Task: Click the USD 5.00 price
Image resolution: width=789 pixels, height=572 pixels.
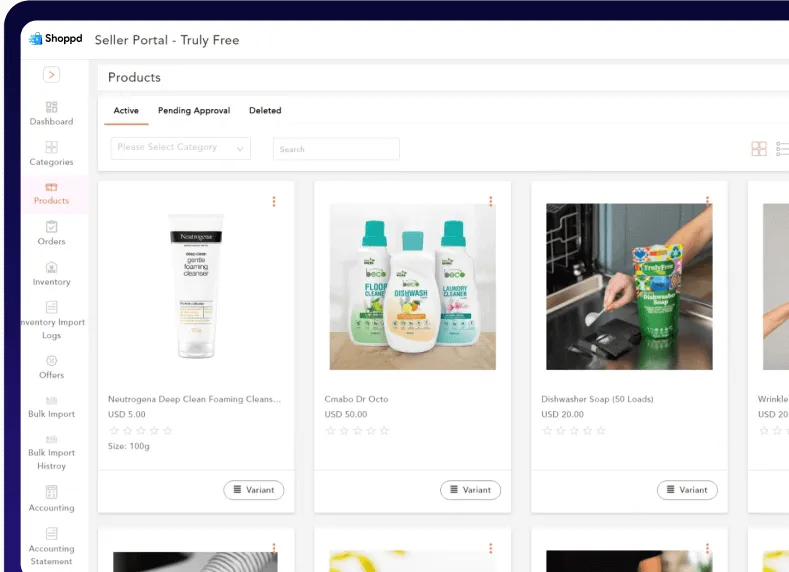Action: [127, 414]
